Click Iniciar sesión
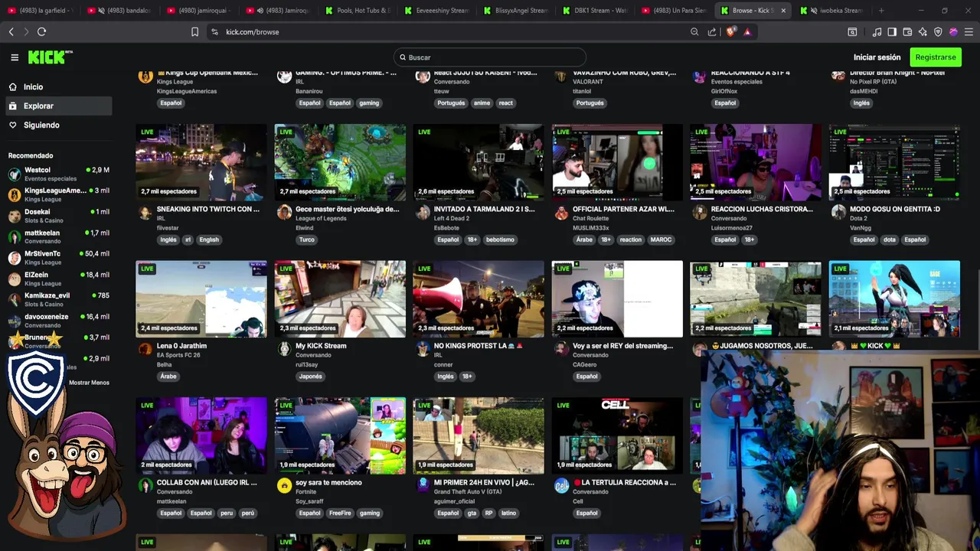980x551 pixels. (x=877, y=57)
